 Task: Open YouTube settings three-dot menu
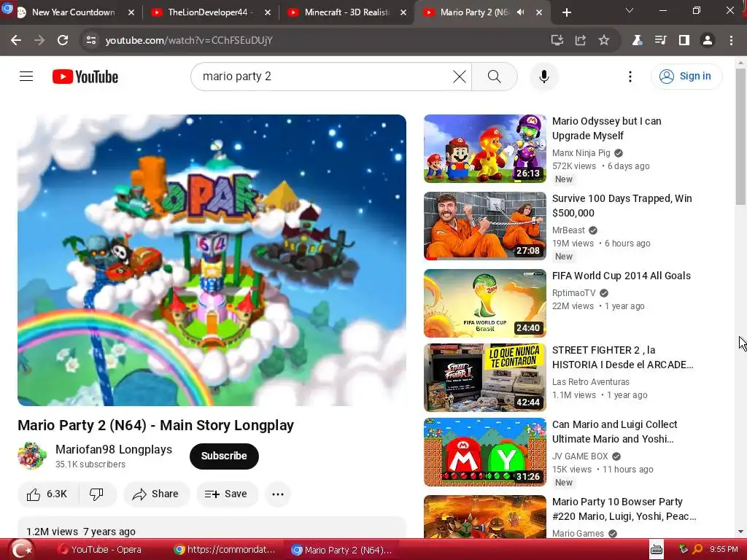(630, 76)
